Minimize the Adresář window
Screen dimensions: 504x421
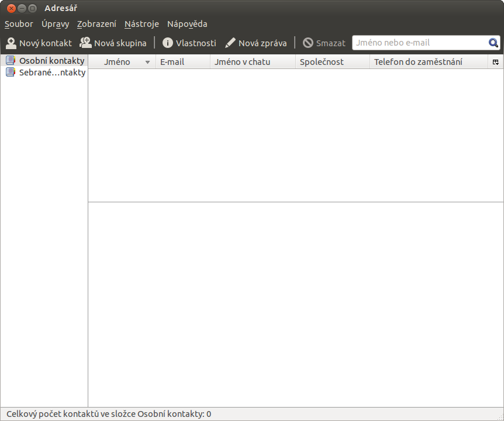[22, 8]
